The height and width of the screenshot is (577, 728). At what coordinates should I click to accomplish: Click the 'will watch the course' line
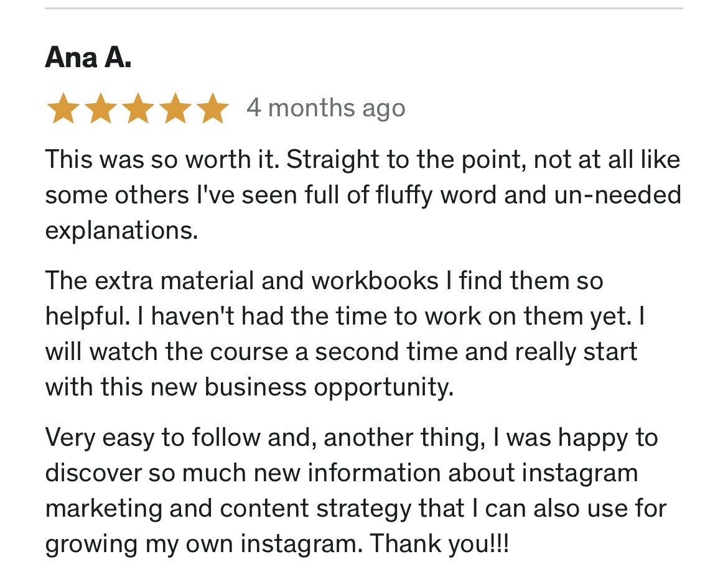coord(341,352)
